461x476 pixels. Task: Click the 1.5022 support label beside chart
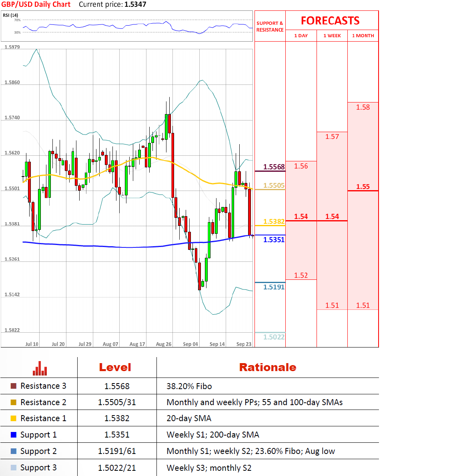[274, 337]
